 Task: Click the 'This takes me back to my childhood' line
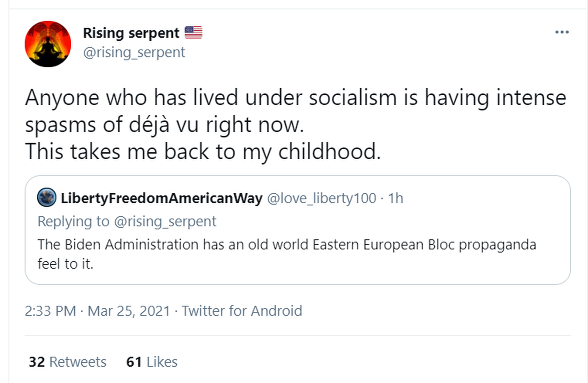(203, 152)
